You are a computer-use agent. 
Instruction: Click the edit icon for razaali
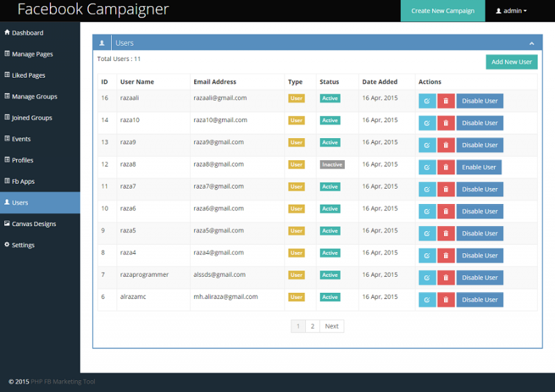pyautogui.click(x=427, y=101)
